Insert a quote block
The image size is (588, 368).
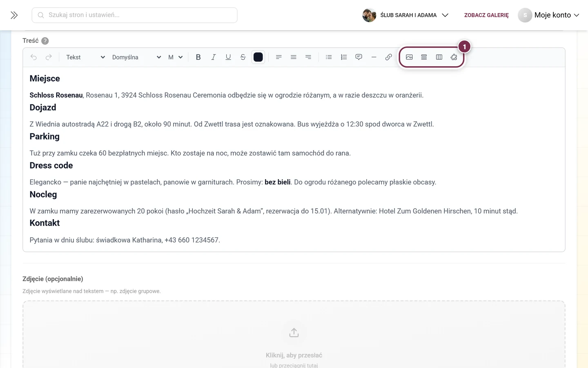(359, 57)
